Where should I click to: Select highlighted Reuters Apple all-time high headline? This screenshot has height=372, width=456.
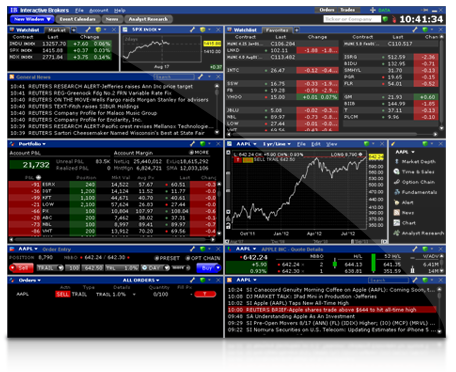(x=332, y=310)
